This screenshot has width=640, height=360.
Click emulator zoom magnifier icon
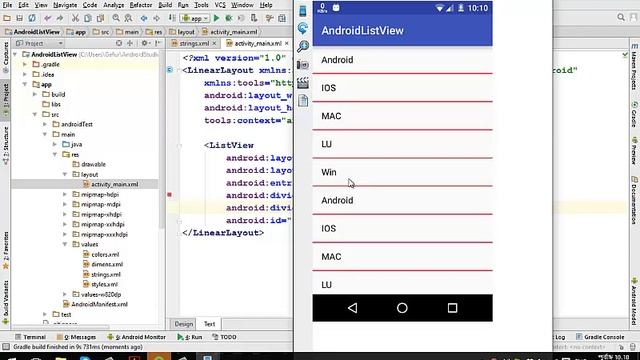coord(303,46)
